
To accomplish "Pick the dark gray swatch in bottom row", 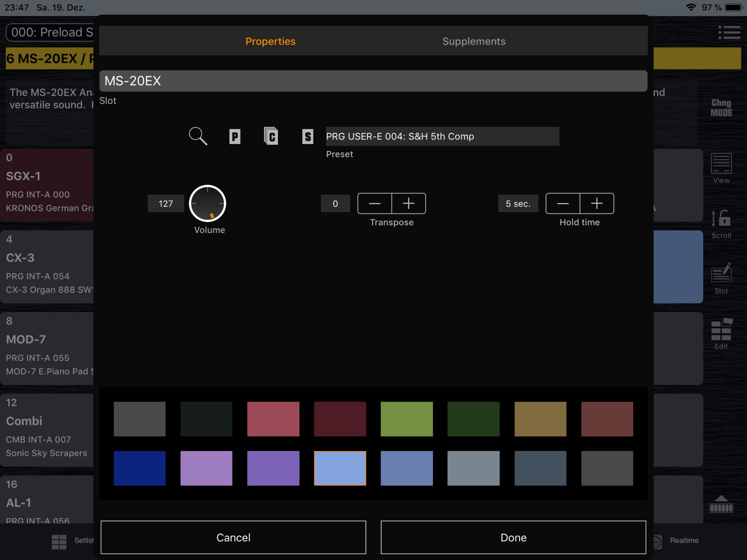I will click(607, 468).
